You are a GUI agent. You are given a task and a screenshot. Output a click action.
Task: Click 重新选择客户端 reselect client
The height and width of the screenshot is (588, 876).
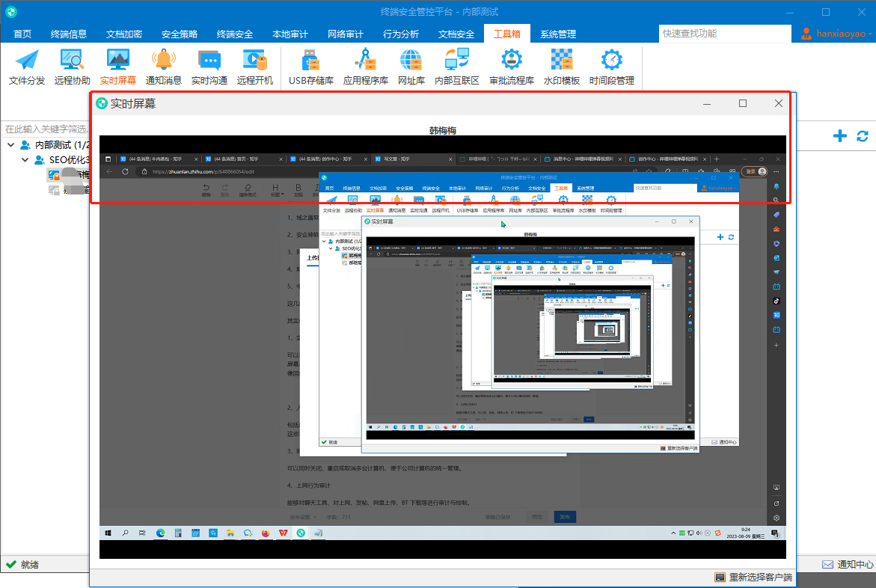753,578
